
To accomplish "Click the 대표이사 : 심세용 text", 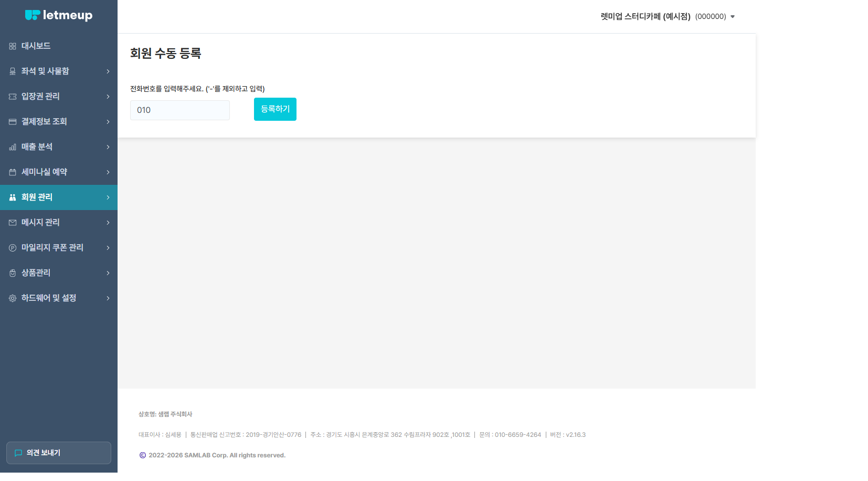I will [160, 435].
